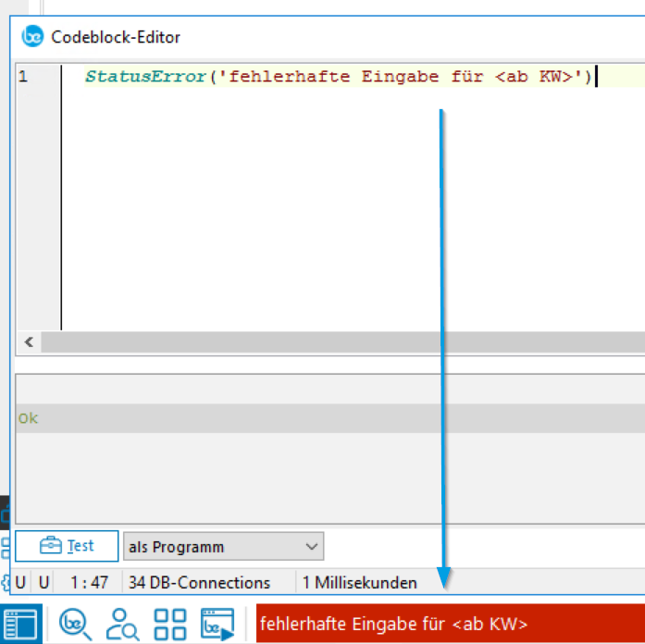Viewport: 645px width, 644px height.
Task: Click the Codeblock-Editor logo icon in title bar
Action: click(33, 37)
